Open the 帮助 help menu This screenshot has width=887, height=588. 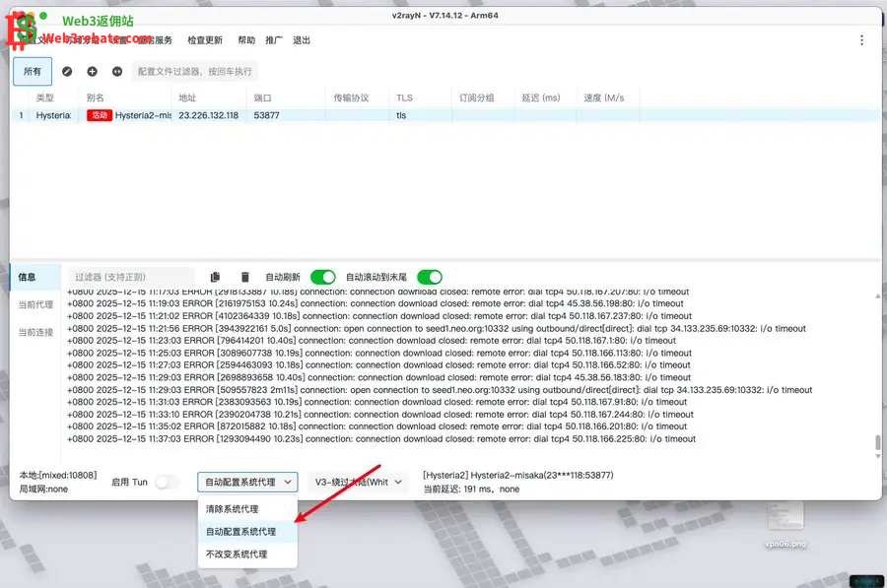click(x=245, y=40)
